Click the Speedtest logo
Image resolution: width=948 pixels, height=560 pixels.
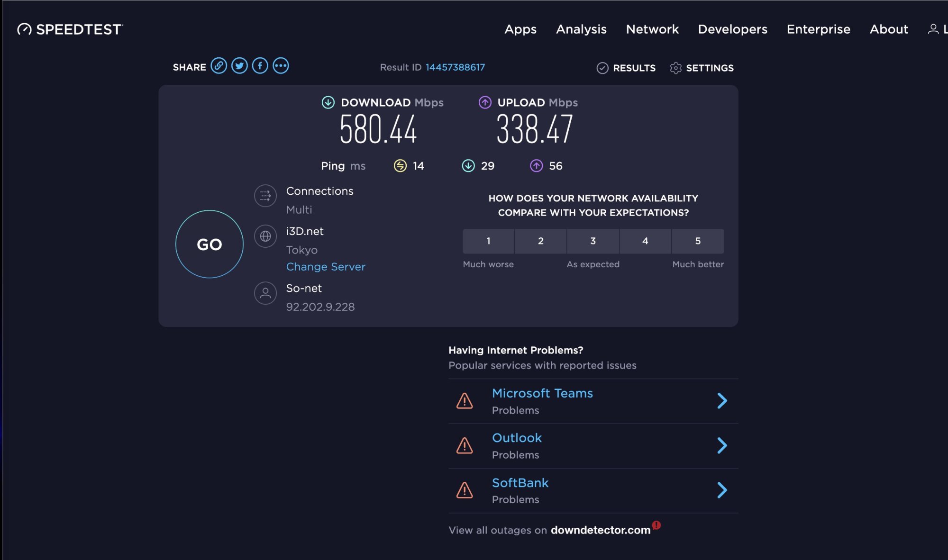[70, 29]
